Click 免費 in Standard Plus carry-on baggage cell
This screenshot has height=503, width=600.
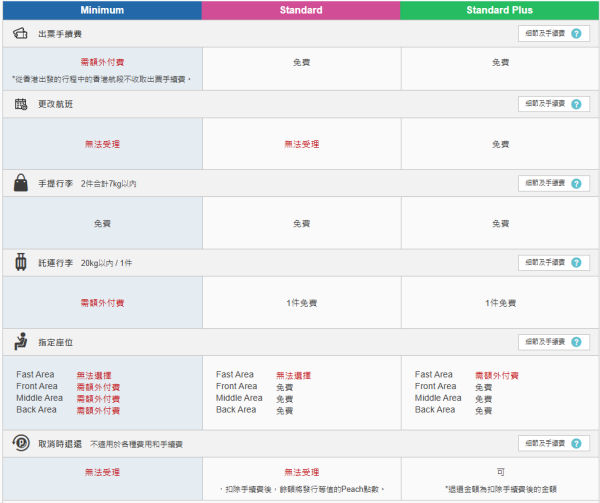pos(500,223)
